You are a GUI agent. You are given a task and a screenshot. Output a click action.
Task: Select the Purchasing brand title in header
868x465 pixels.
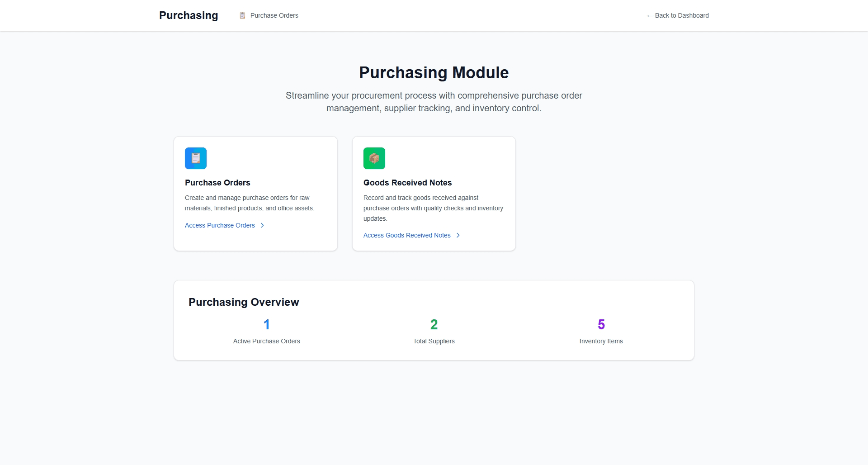(188, 15)
